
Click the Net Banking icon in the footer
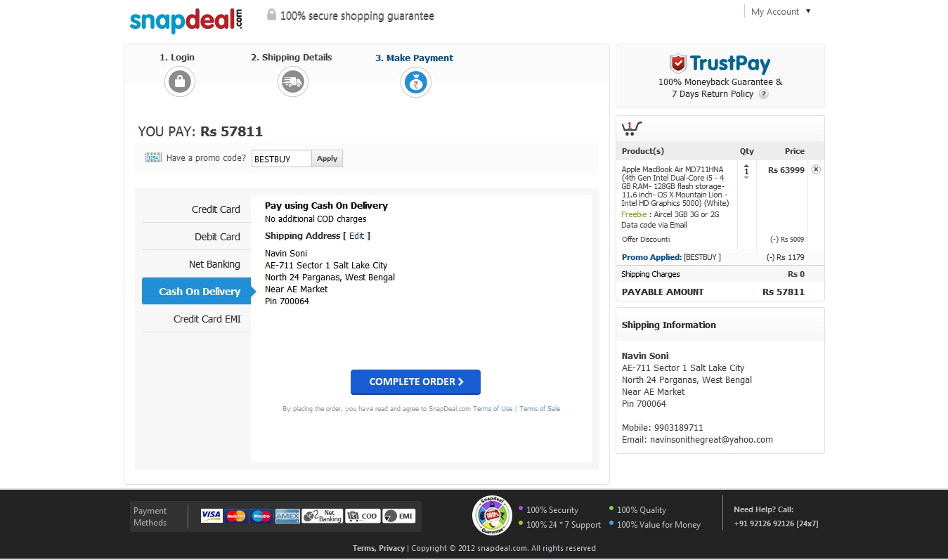323,516
